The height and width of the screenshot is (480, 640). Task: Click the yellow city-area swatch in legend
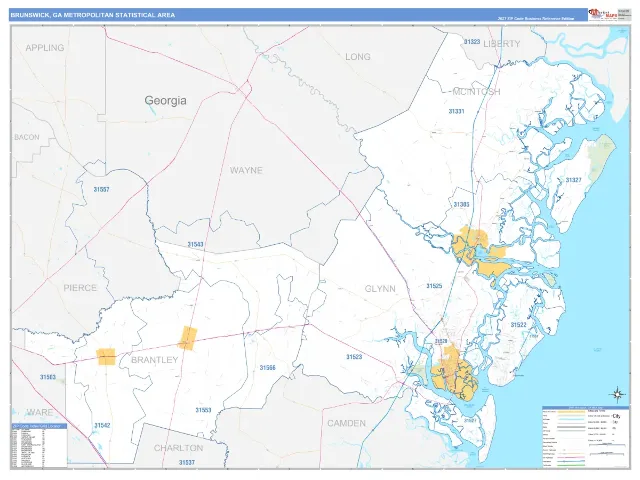click(571, 412)
